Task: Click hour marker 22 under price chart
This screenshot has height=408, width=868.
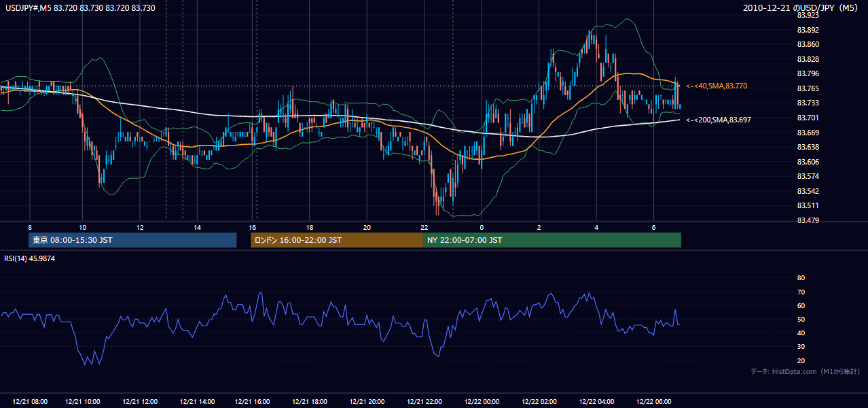Action: pos(424,227)
